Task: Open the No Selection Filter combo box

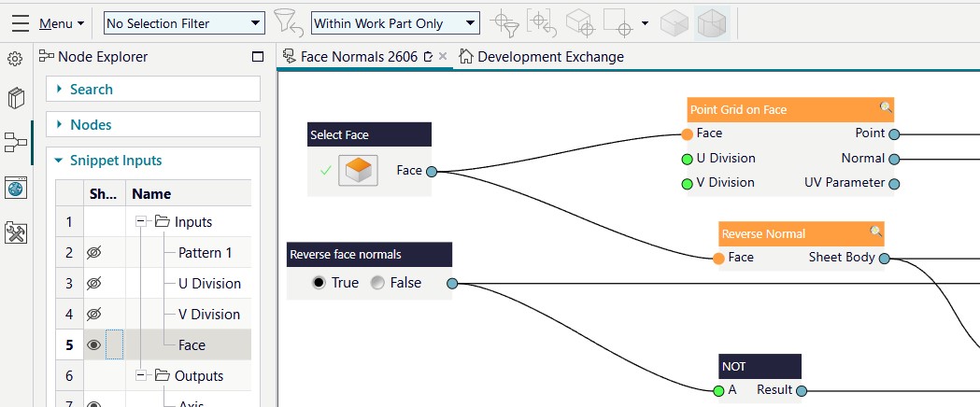Action: coord(184,23)
